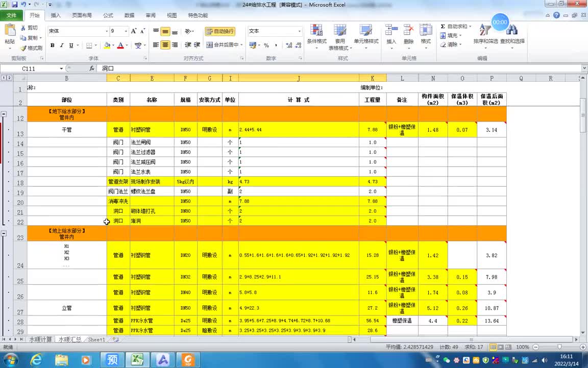Toggle right horizontal alignment
This screenshot has width=588, height=368.
click(x=175, y=45)
